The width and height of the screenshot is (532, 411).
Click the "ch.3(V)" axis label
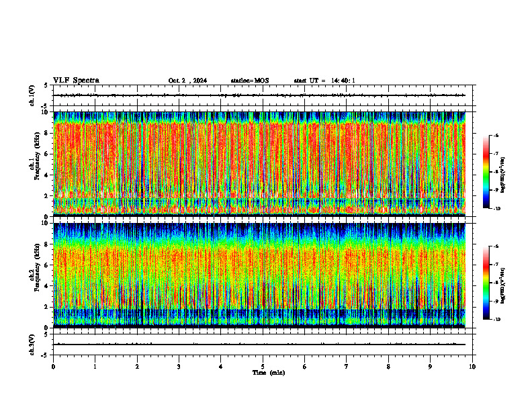click(x=32, y=345)
